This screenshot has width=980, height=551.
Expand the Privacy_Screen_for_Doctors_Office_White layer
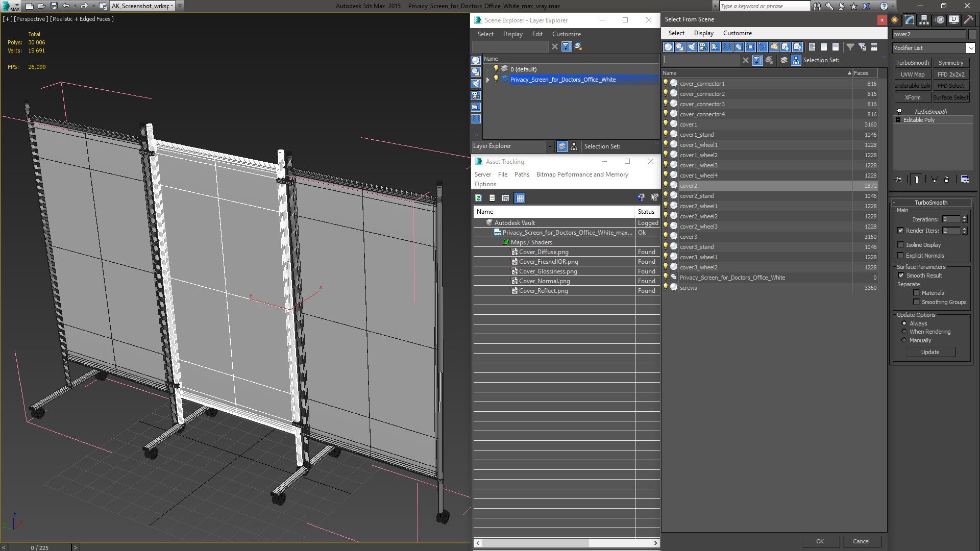click(488, 80)
